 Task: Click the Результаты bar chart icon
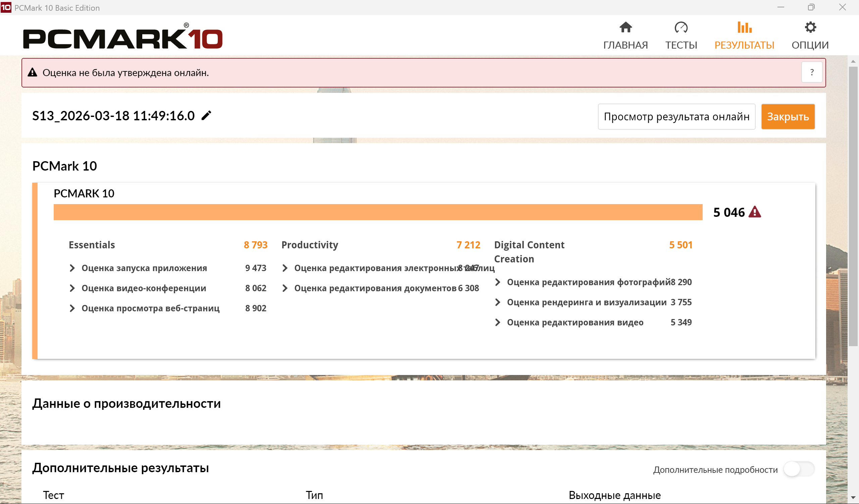coord(744,27)
